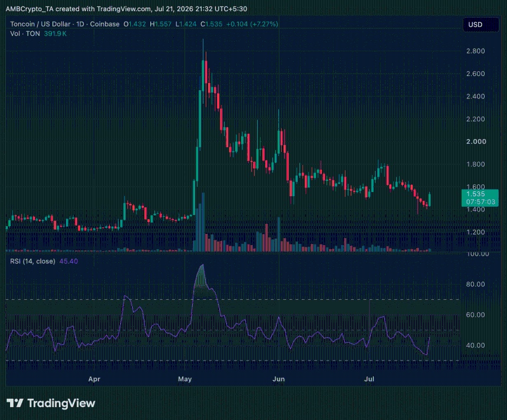The width and height of the screenshot is (507, 420).
Task: Click the RSI (14, close) indicator label
Action: pyautogui.click(x=32, y=261)
